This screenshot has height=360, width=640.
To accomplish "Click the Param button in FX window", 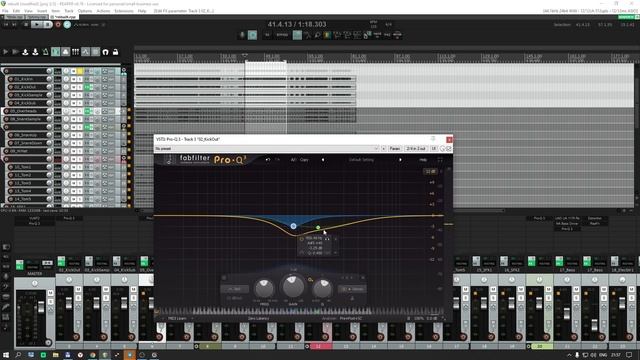I will tap(395, 149).
